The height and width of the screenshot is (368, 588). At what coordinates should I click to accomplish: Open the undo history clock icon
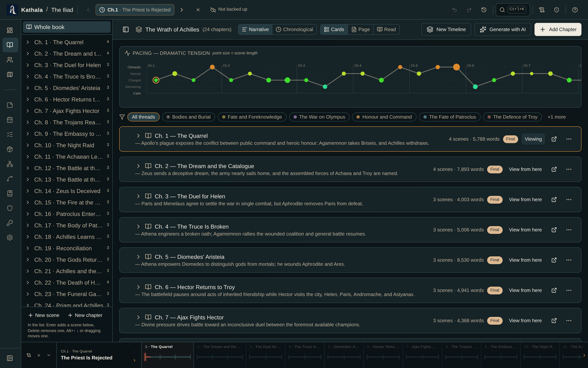(x=484, y=10)
